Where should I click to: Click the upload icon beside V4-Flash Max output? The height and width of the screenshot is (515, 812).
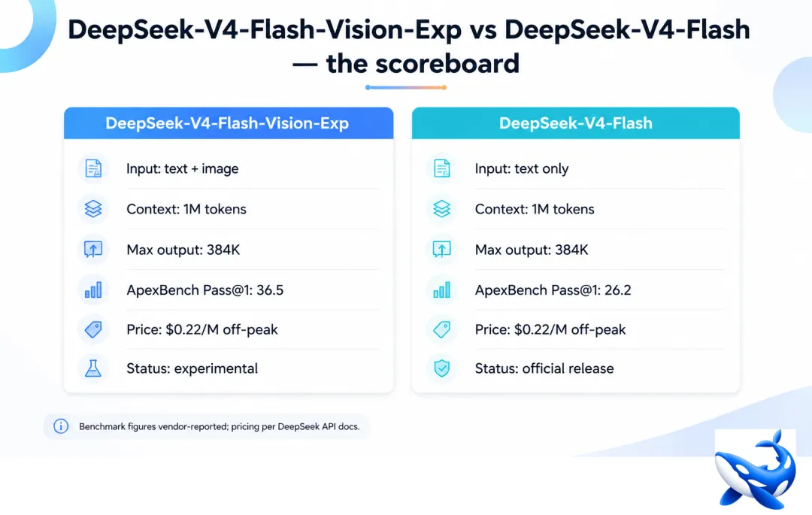442,250
